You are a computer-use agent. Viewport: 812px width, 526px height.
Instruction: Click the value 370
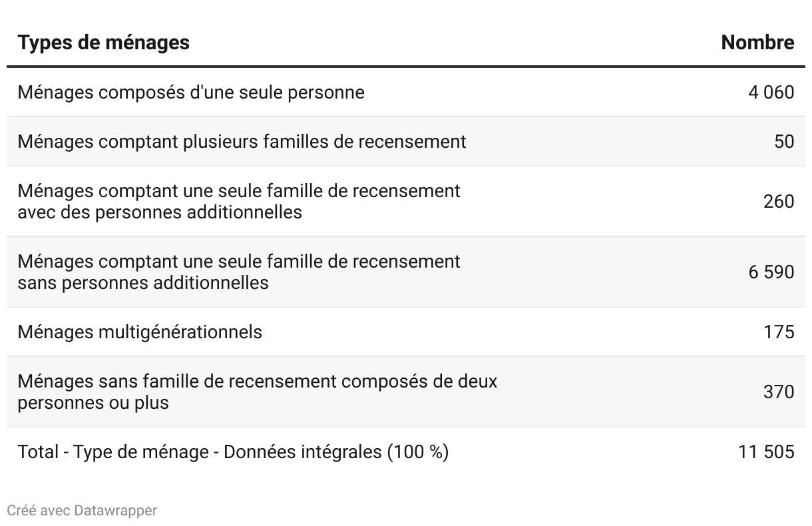pyautogui.click(x=778, y=392)
